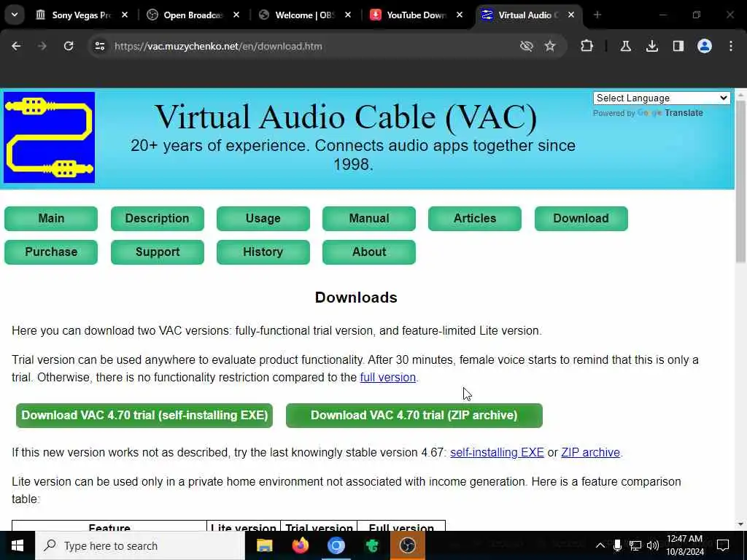Launch Firefox from the taskbar

[x=300, y=545]
